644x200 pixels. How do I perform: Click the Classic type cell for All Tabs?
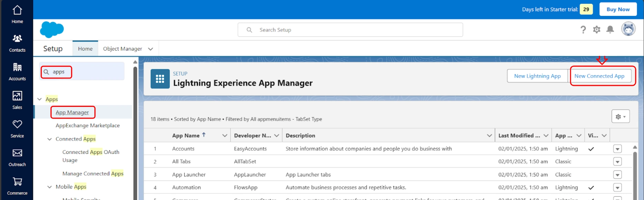click(563, 161)
